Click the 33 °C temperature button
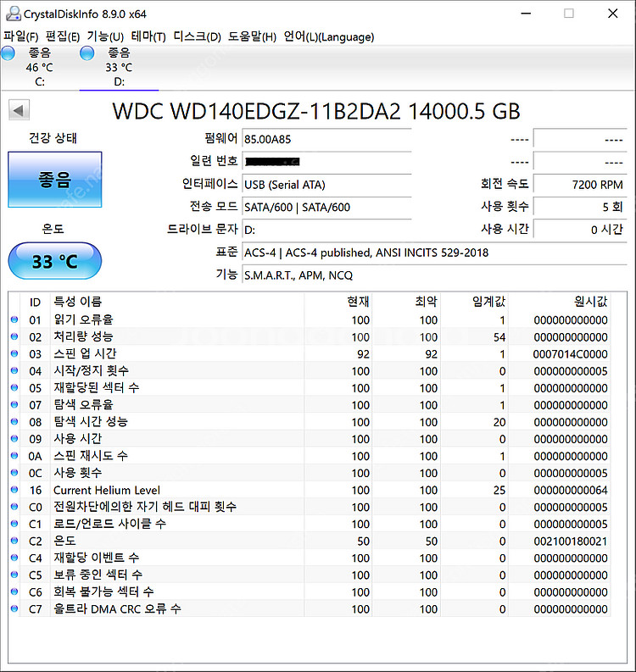636x672 pixels. 55,261
